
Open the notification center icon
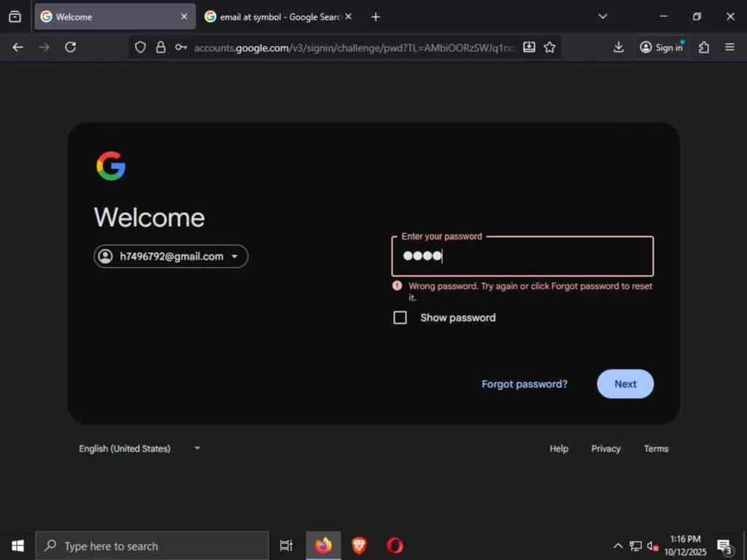[x=724, y=547]
